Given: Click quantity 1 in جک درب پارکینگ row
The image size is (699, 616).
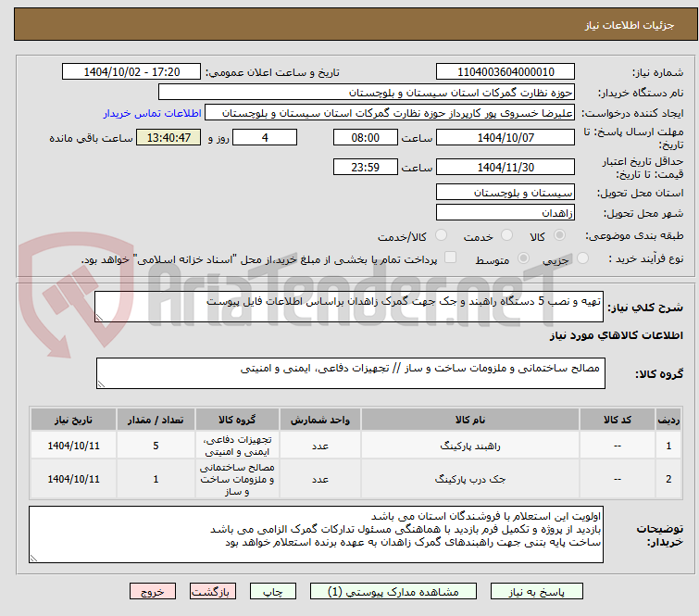Looking at the screenshot, I should (156, 479).
